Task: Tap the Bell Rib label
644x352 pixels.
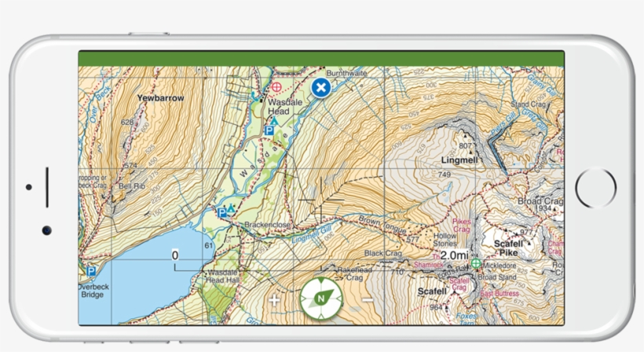Action: coord(132,185)
